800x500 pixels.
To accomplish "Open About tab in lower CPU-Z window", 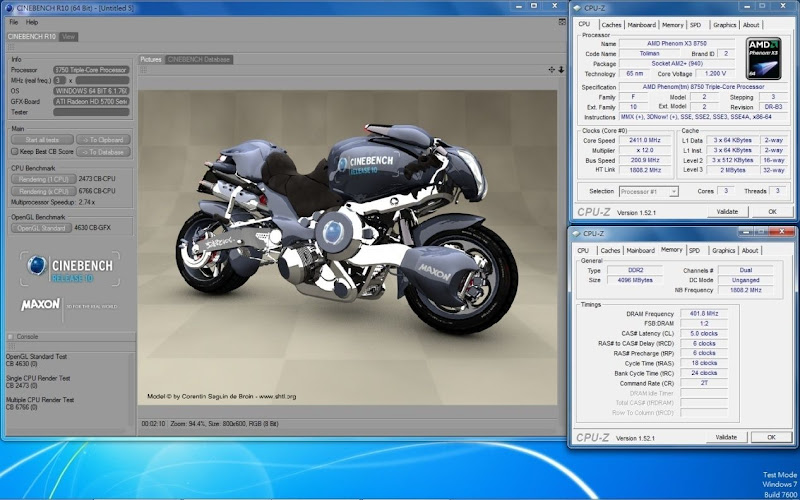I will 750,251.
